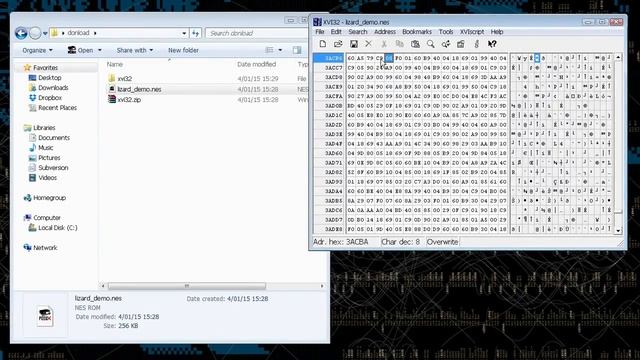Sort by the Name column header

pyautogui.click(x=115, y=64)
